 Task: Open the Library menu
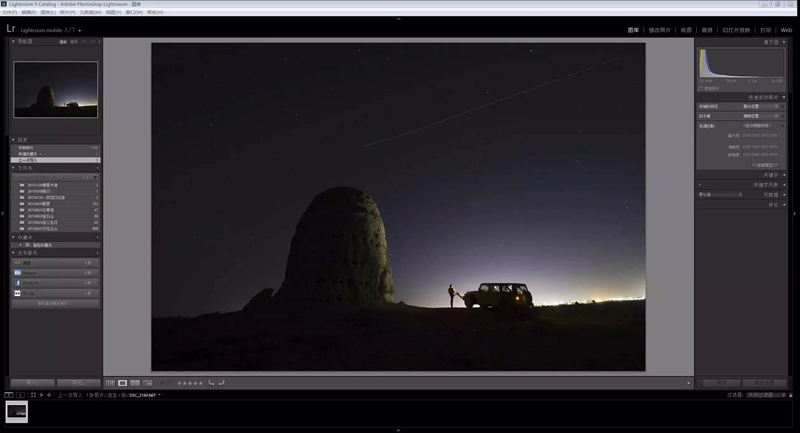(x=48, y=12)
